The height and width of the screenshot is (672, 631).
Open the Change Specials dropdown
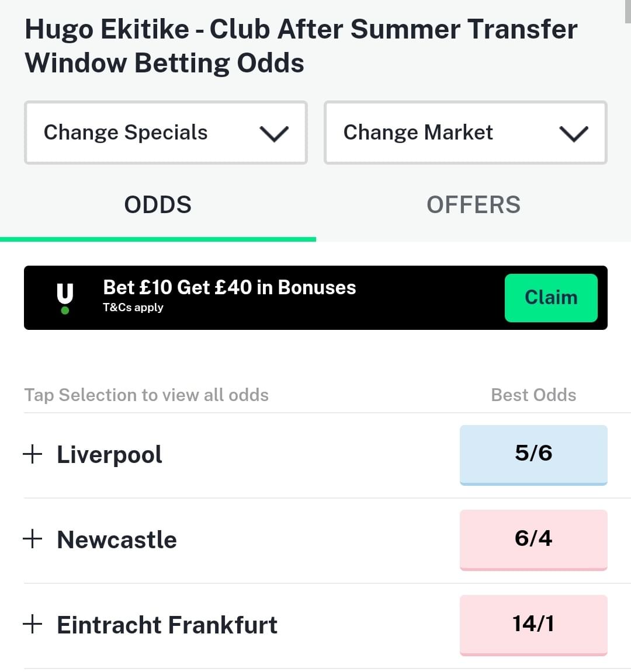pyautogui.click(x=165, y=133)
